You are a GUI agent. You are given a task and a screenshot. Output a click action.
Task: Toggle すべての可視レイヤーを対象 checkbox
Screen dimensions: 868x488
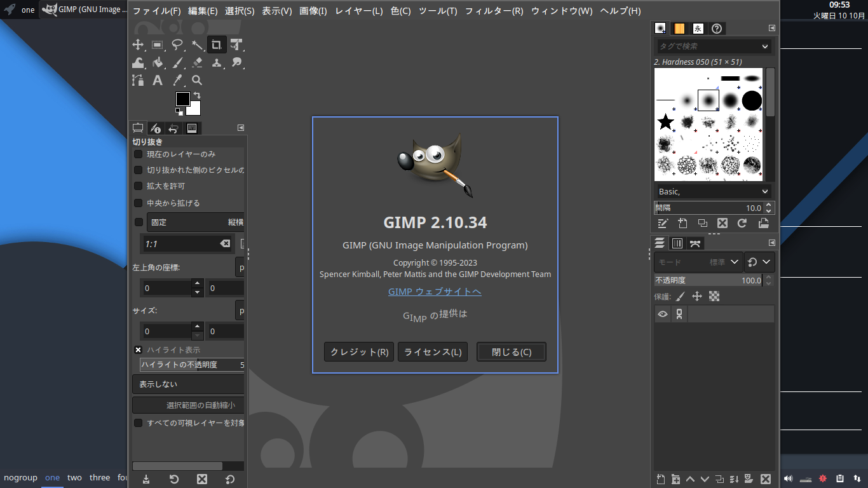(138, 423)
